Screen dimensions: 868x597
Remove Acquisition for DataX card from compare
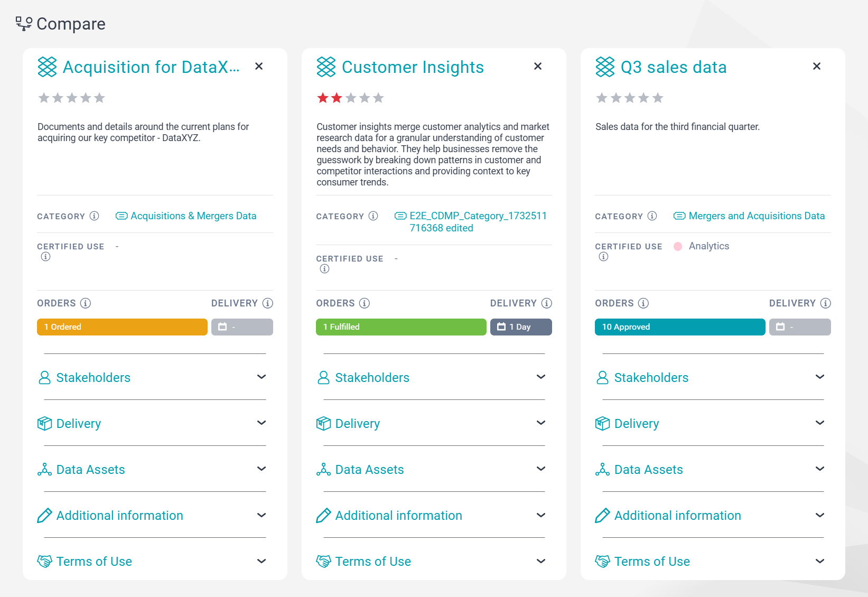click(259, 66)
